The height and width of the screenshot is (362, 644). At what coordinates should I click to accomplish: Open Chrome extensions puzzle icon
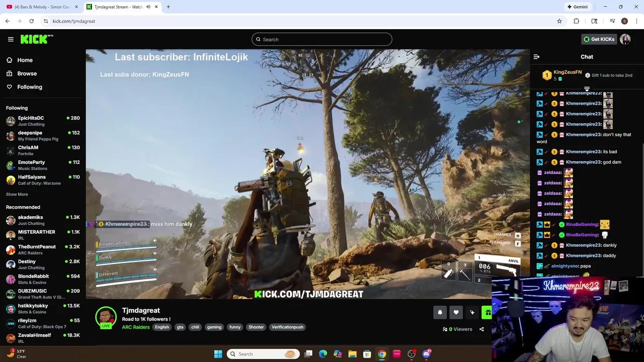(x=577, y=21)
